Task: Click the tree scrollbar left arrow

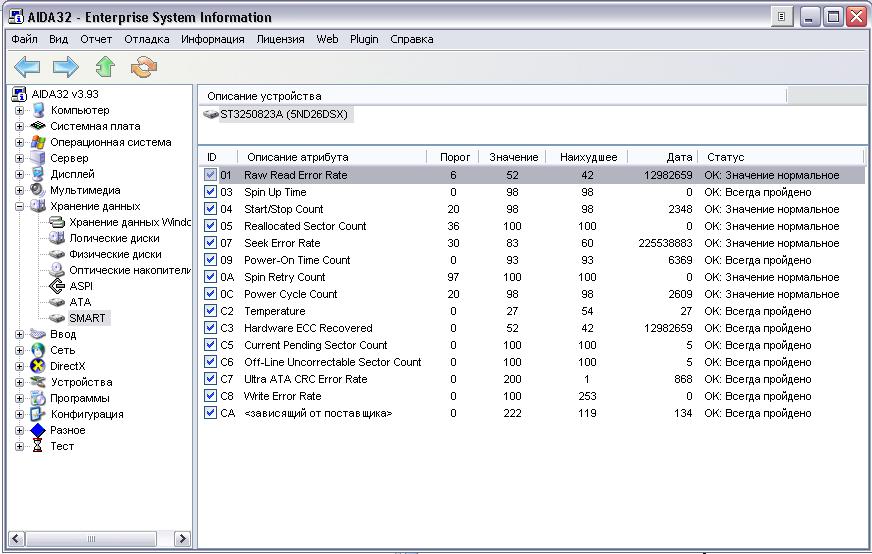Action: click(16, 538)
